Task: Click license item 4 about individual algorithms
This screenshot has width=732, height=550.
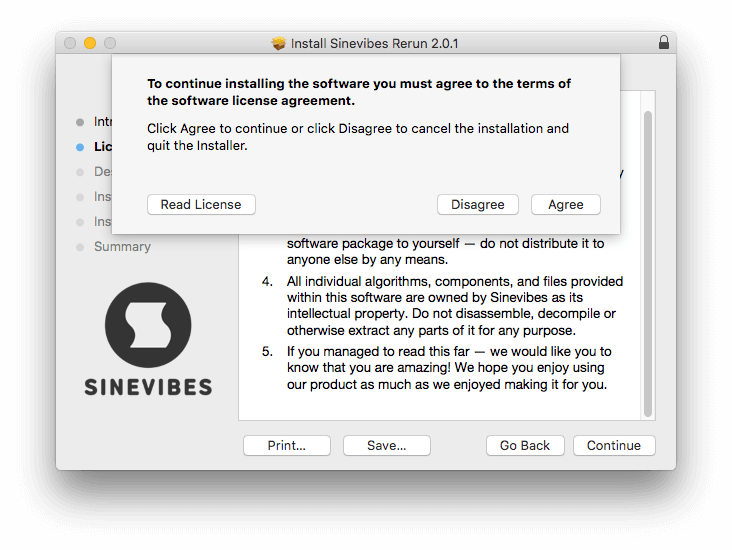Action: (x=442, y=306)
